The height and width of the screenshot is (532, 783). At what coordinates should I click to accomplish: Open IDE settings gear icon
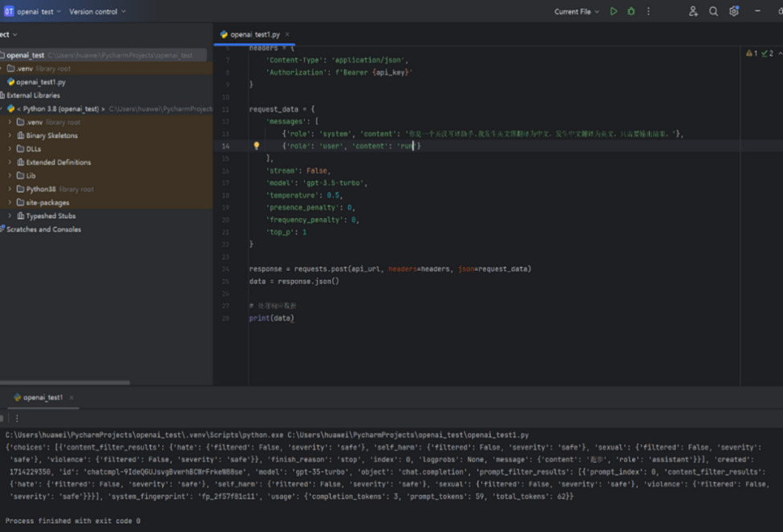point(733,11)
